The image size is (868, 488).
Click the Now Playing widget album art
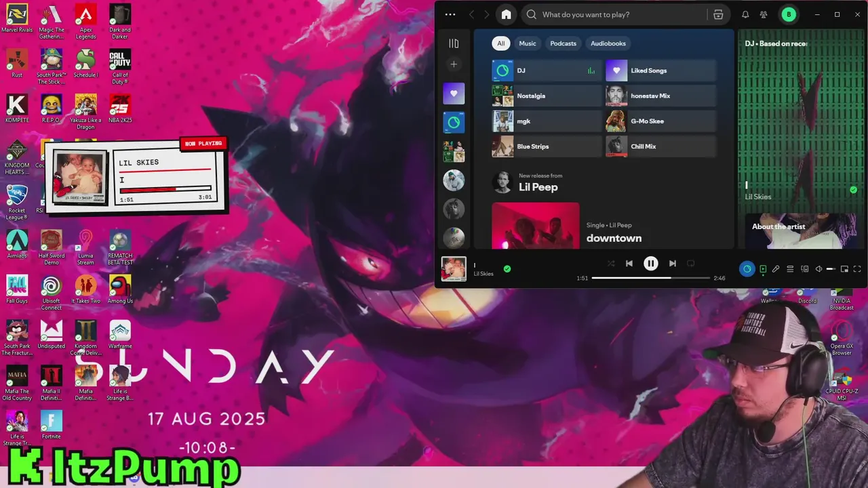click(81, 177)
